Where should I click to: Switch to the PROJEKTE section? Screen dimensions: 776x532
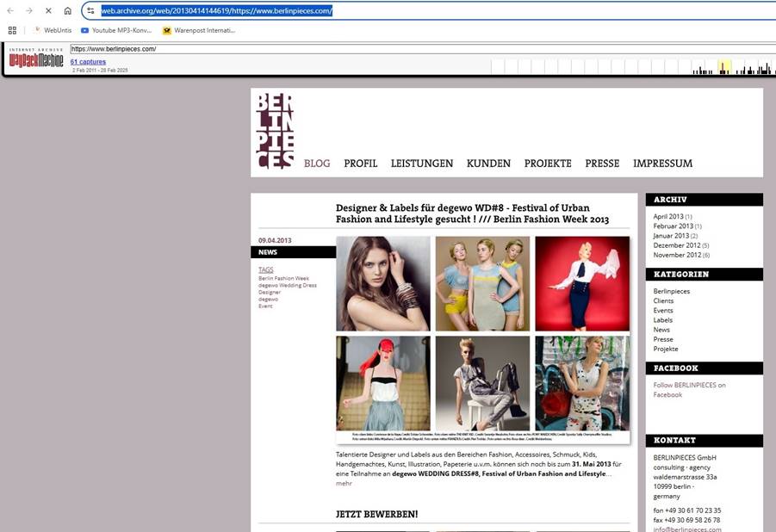[548, 164]
